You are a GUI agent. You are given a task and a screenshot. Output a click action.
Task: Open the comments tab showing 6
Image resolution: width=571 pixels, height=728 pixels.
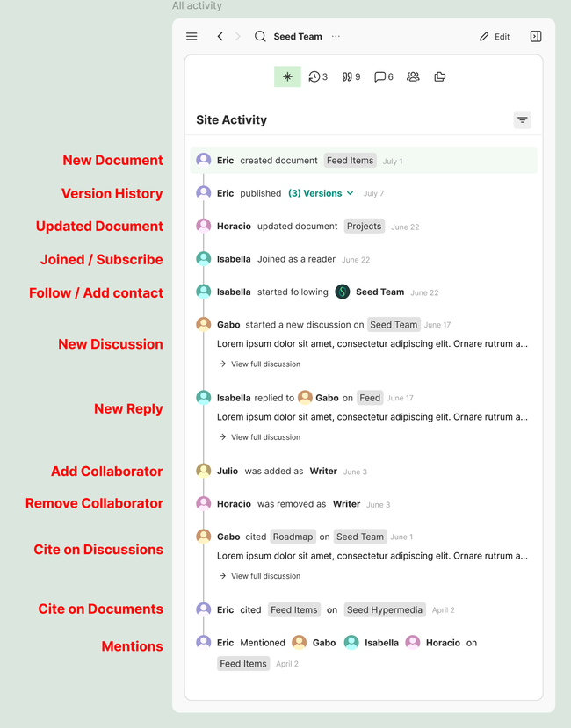(384, 77)
